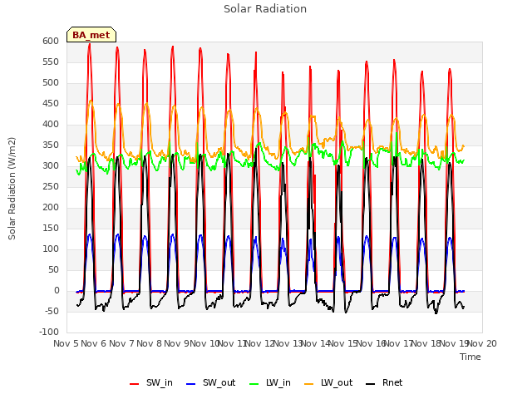532x399 pixels.
Task: Click the highest red SW_in peak near 600
Action: (x=89, y=44)
